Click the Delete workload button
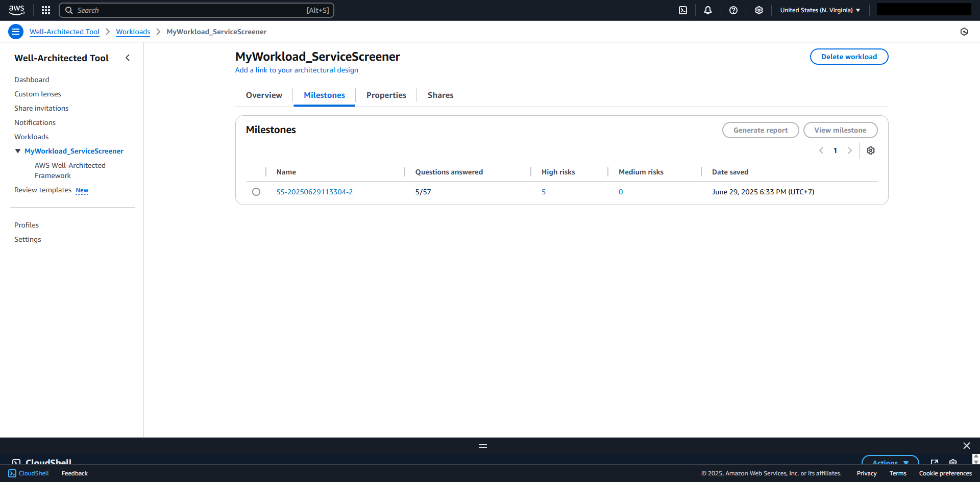 click(849, 57)
